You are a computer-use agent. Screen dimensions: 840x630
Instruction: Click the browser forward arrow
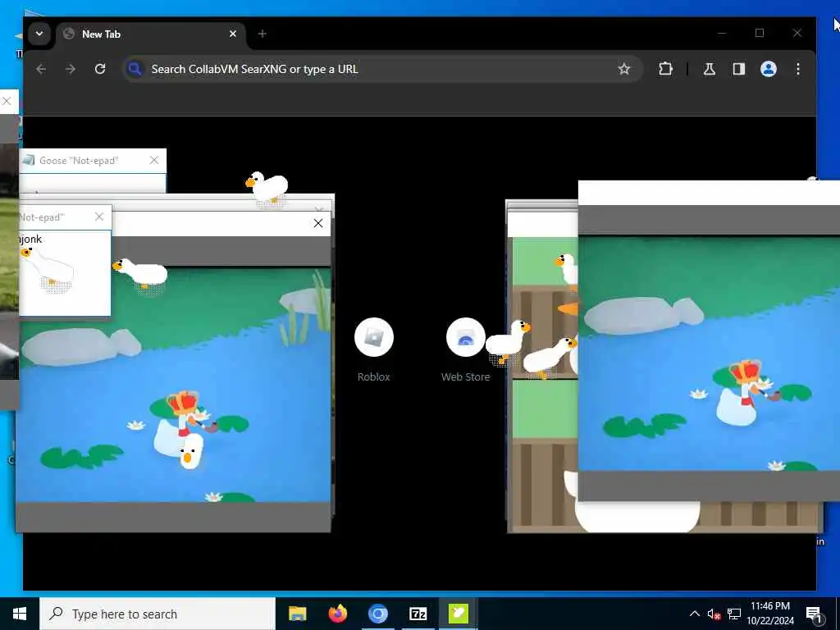click(x=71, y=69)
